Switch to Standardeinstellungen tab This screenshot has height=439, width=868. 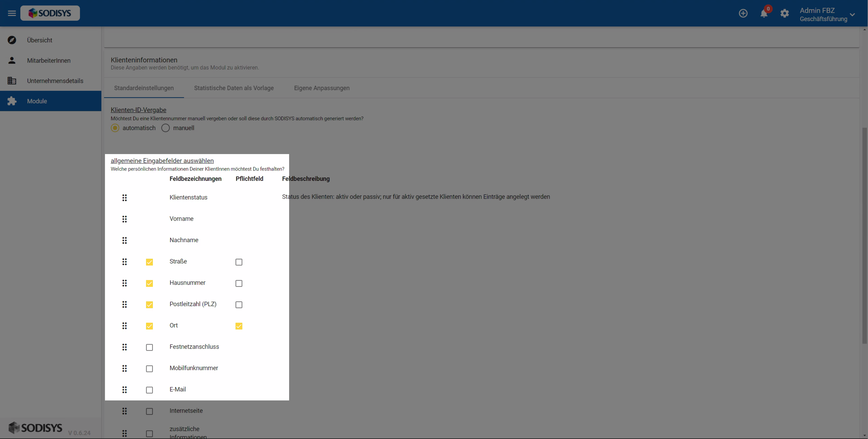(x=144, y=88)
